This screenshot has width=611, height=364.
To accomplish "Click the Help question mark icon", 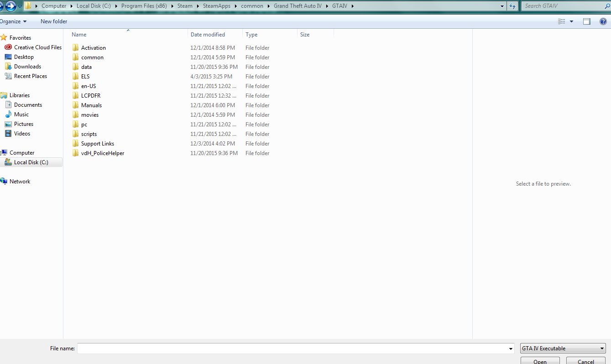I will click(x=603, y=21).
